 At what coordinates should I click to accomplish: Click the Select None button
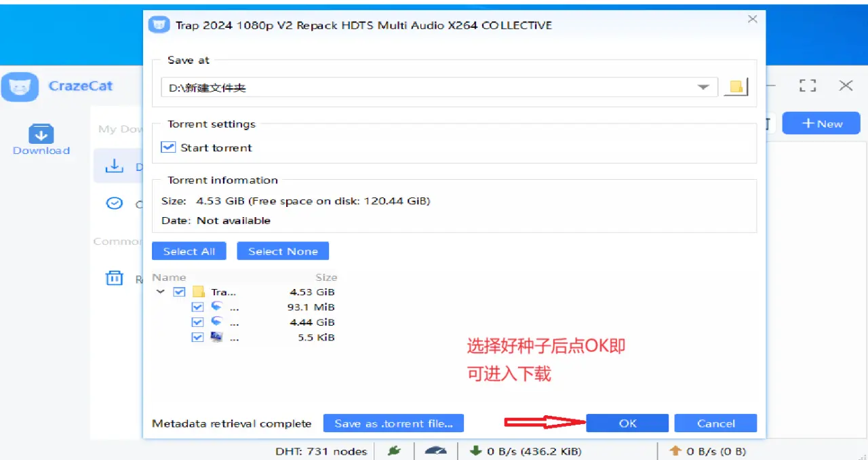283,251
